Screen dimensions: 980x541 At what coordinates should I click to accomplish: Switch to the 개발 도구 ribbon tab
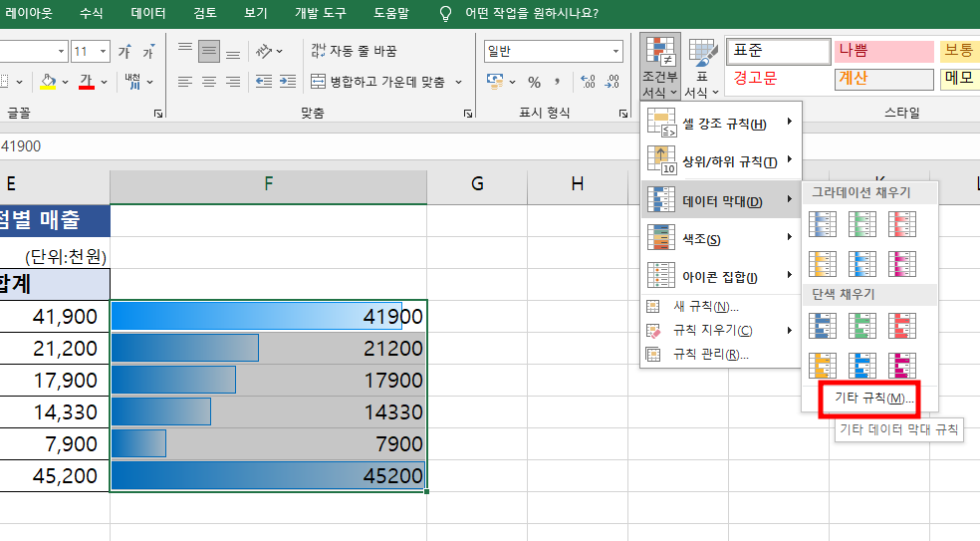click(321, 13)
